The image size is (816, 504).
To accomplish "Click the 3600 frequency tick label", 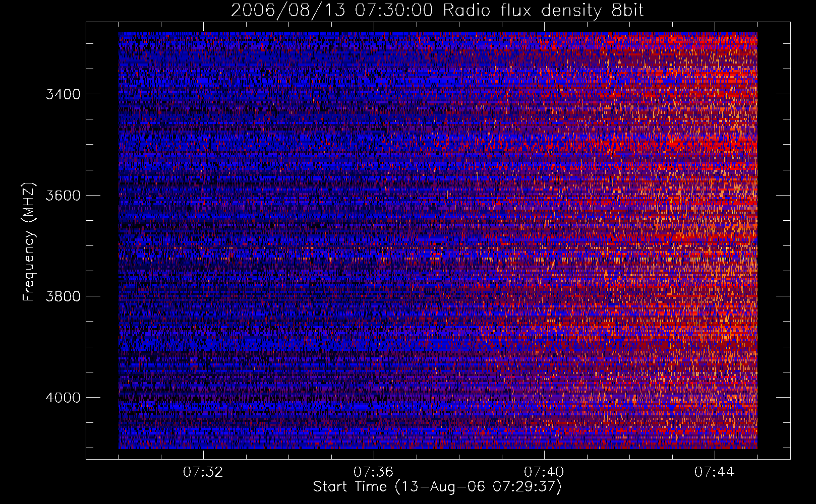I will tap(63, 196).
